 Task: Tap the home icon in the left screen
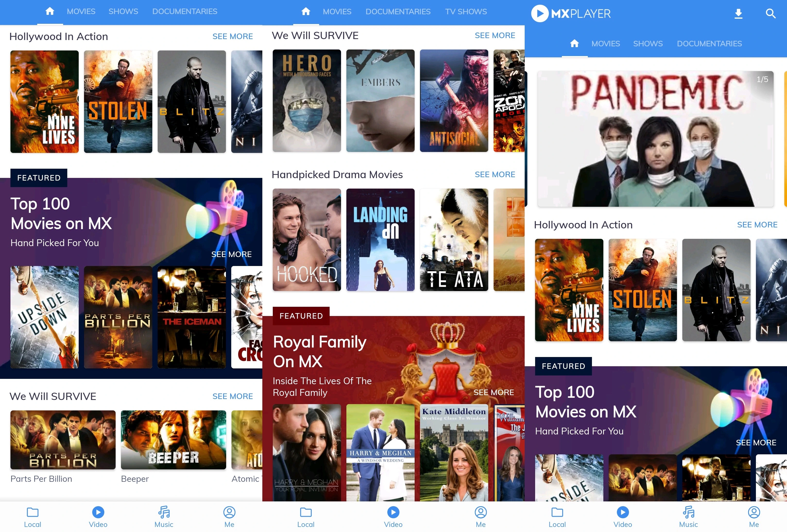(x=50, y=11)
